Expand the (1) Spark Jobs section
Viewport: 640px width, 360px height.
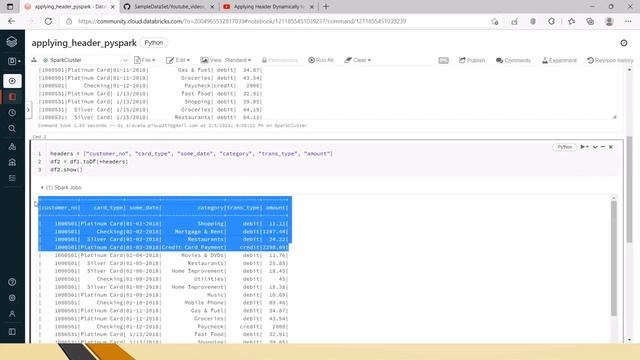(61, 187)
